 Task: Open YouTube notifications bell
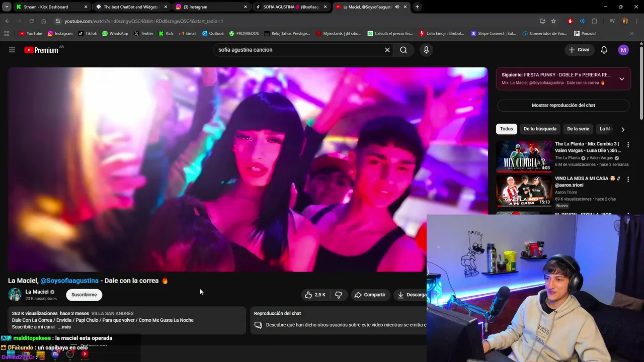tap(604, 50)
